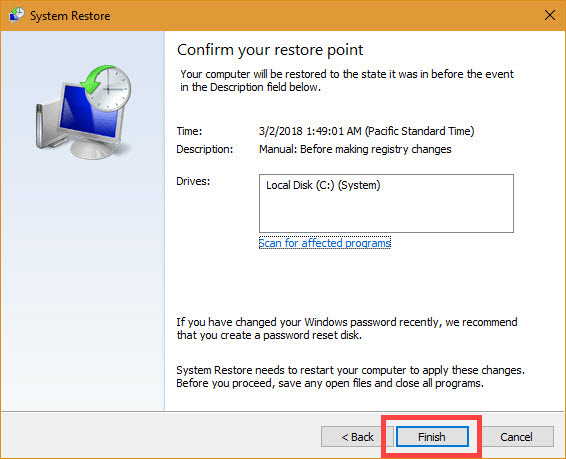
Task: Click the Description: label
Action: (205, 149)
